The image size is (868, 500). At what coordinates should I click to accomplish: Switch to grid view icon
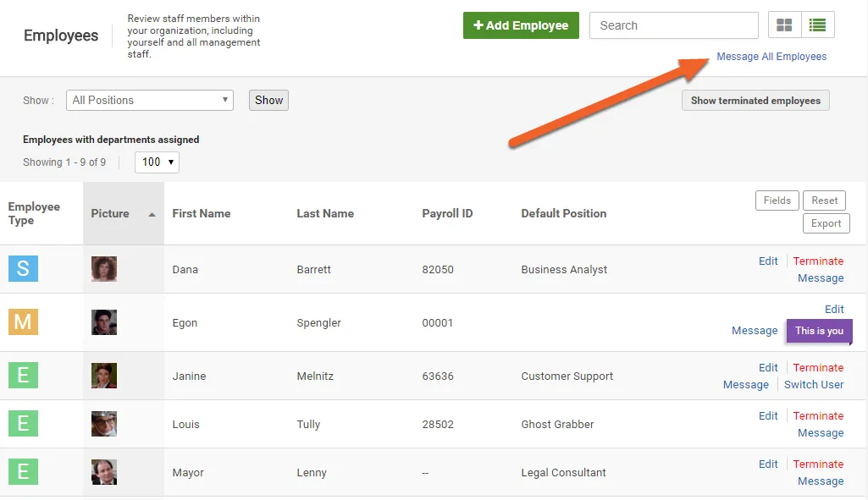click(x=784, y=25)
